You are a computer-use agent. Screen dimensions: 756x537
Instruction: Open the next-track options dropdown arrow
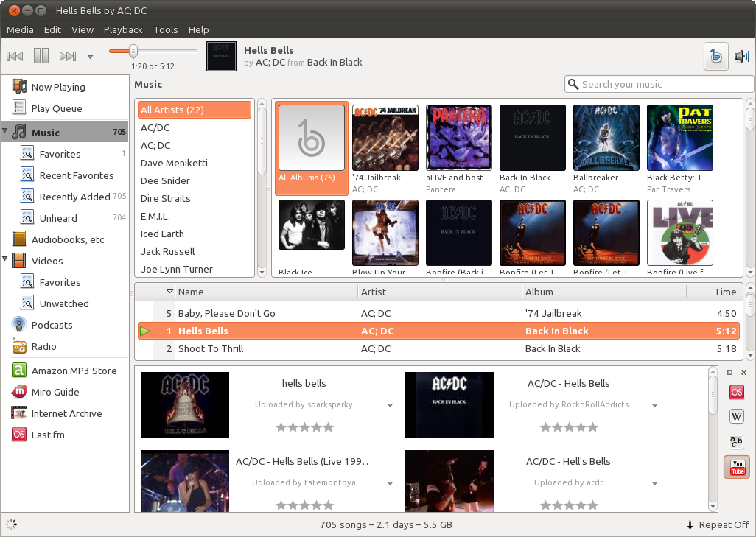pos(90,57)
